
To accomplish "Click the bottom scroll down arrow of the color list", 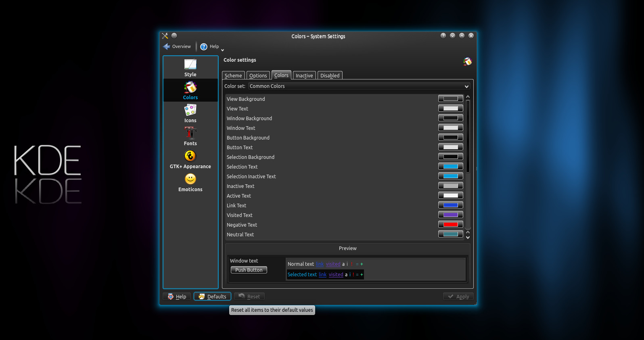I will (468, 238).
